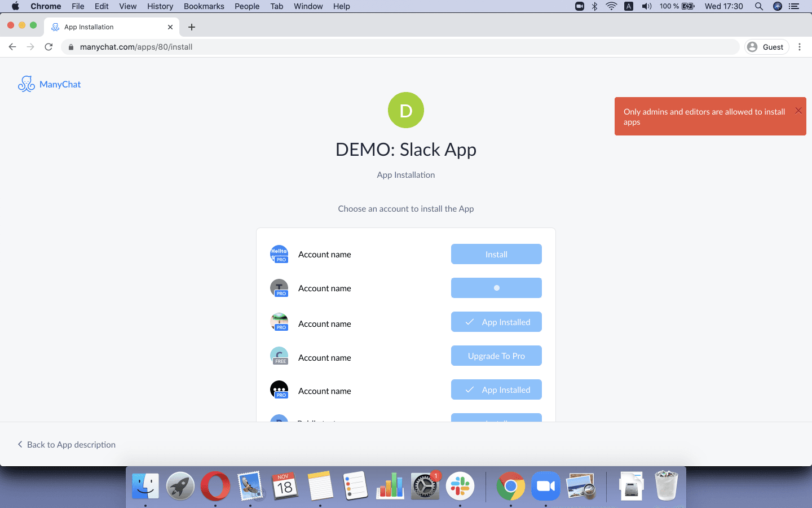Viewport: 812px width, 508px height.
Task: Open Numbers from the dock
Action: (x=390, y=486)
